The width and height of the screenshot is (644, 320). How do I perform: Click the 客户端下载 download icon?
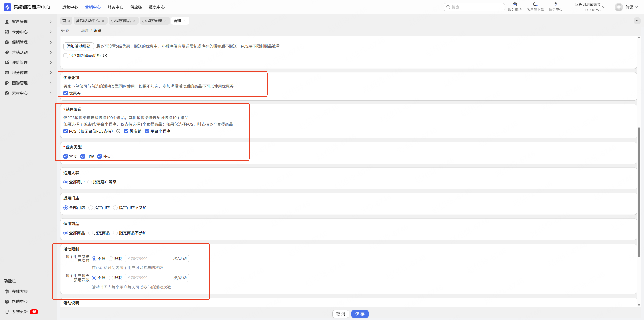pos(535,5)
